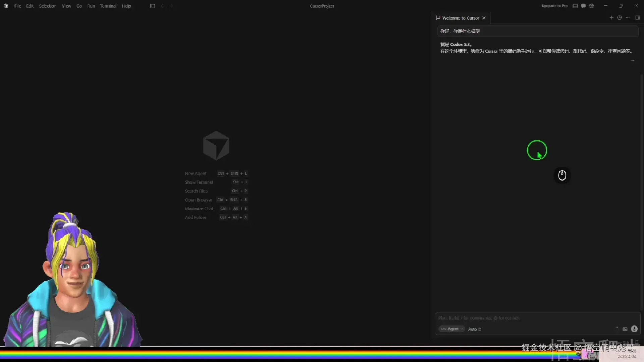Open the chat panel more options ellipsis
Screen dimensions: 644x362
pos(628,17)
